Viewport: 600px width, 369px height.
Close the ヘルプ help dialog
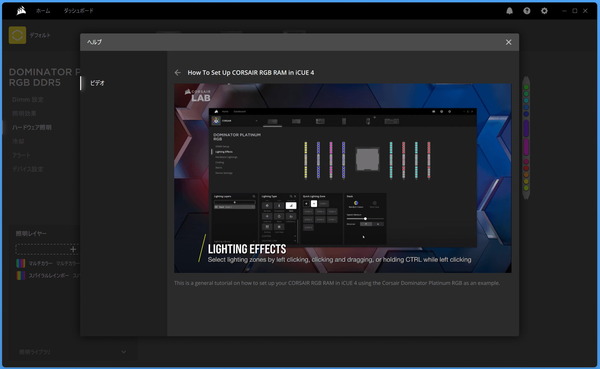point(508,42)
